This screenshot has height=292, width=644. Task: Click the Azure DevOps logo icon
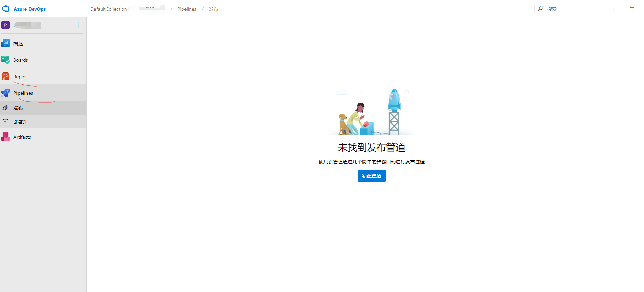click(6, 9)
